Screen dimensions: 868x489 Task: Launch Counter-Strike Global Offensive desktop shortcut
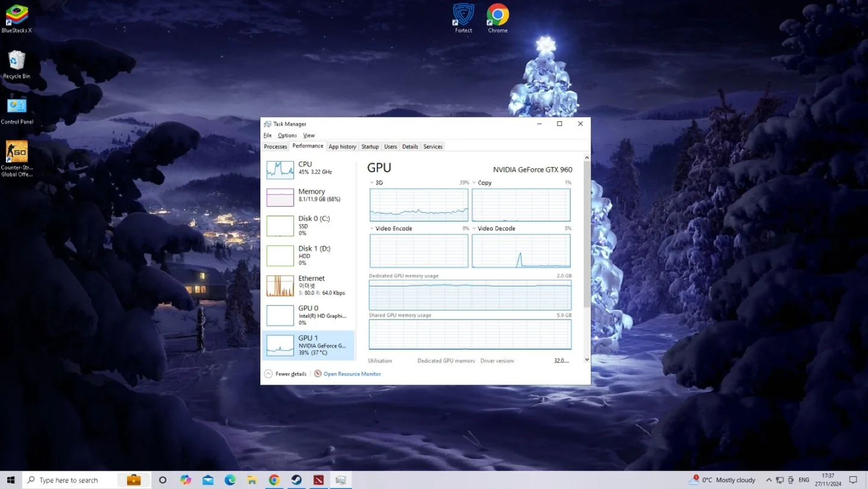[x=17, y=159]
